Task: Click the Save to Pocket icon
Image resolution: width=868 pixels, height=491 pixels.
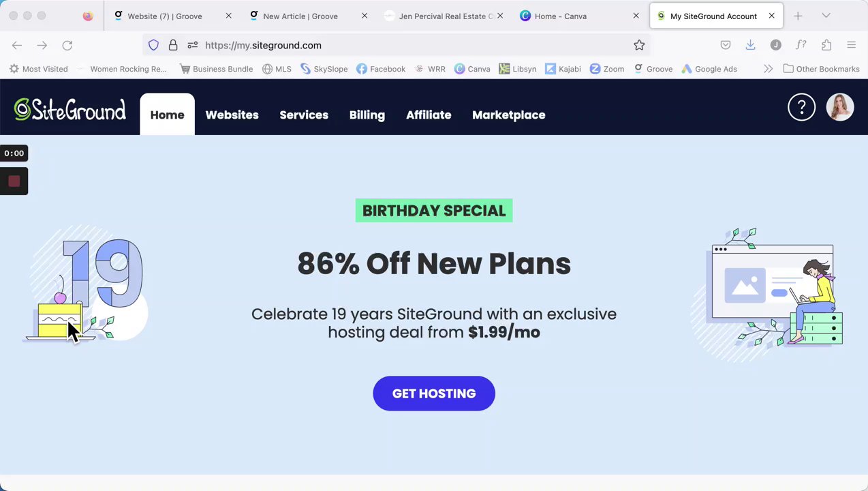Action: coord(726,45)
